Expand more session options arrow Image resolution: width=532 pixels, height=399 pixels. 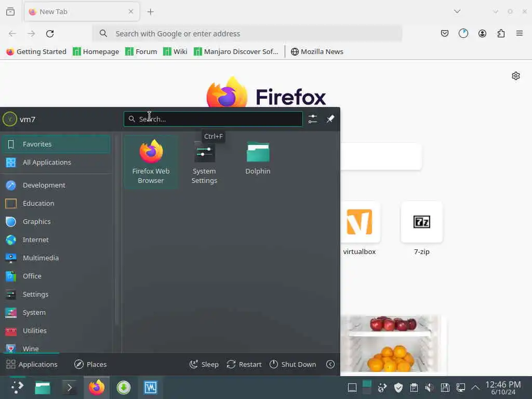[x=330, y=364]
